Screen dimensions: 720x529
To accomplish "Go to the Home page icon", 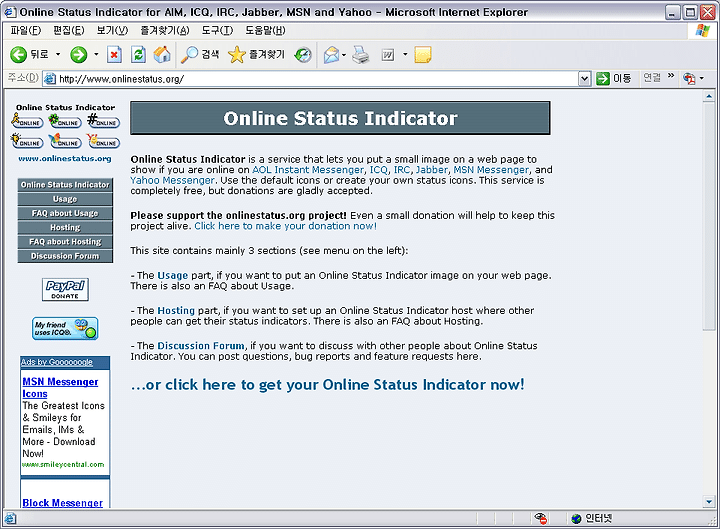I will click(162, 55).
